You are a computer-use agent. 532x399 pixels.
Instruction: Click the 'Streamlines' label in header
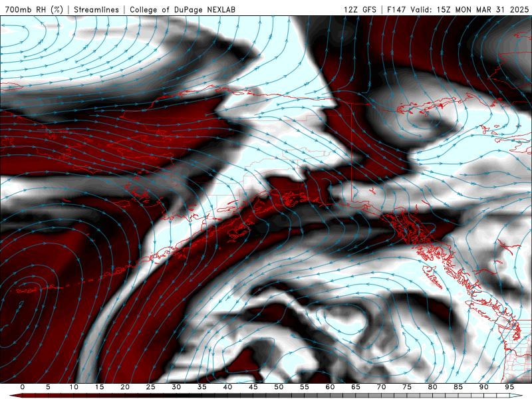pos(96,9)
